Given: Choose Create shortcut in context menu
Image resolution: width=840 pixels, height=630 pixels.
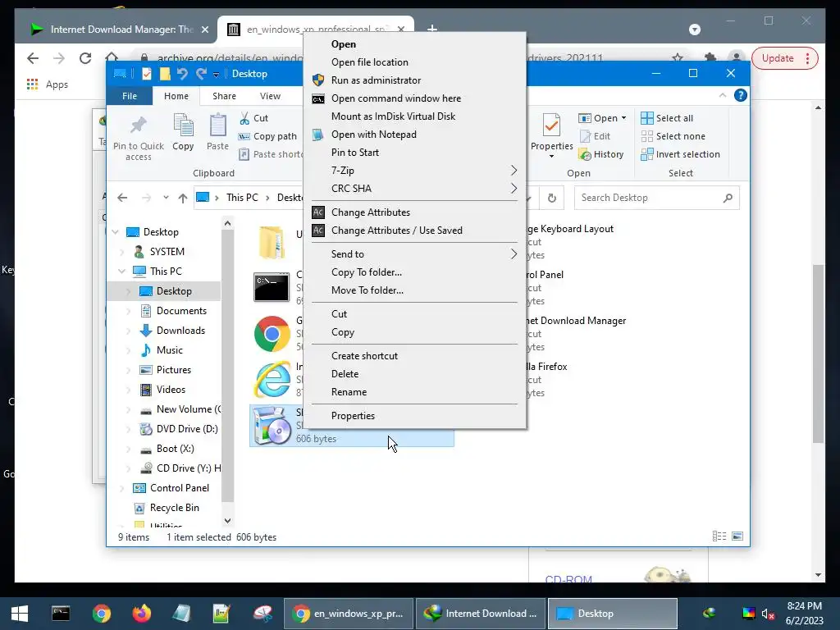Looking at the screenshot, I should tap(415, 356).
